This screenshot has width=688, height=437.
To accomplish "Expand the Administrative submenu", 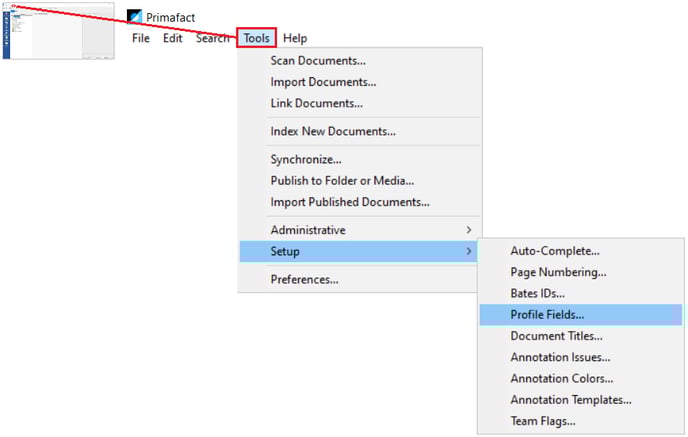I will 360,230.
